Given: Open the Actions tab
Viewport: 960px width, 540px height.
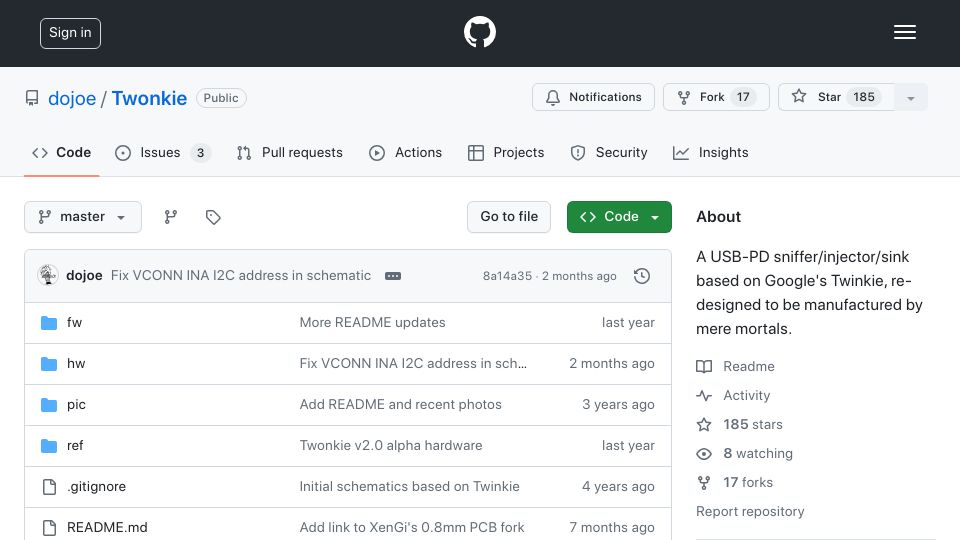Looking at the screenshot, I should click(405, 152).
